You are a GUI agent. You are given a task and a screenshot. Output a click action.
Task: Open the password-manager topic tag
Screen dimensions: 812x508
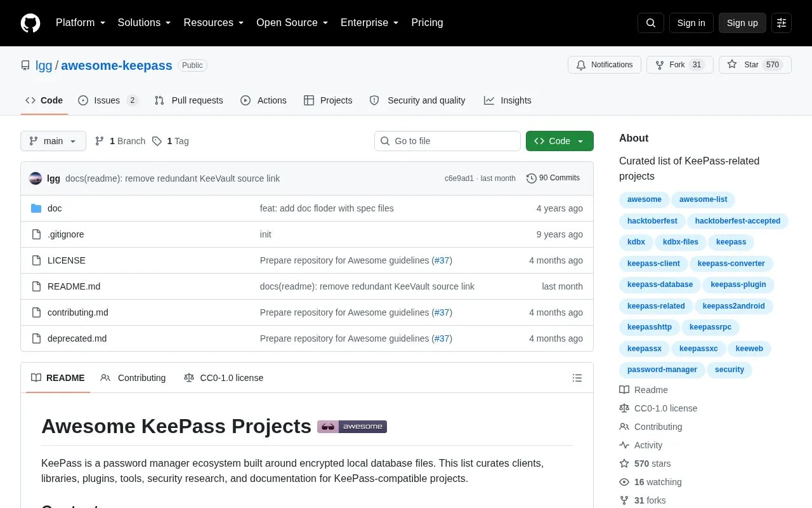(662, 370)
